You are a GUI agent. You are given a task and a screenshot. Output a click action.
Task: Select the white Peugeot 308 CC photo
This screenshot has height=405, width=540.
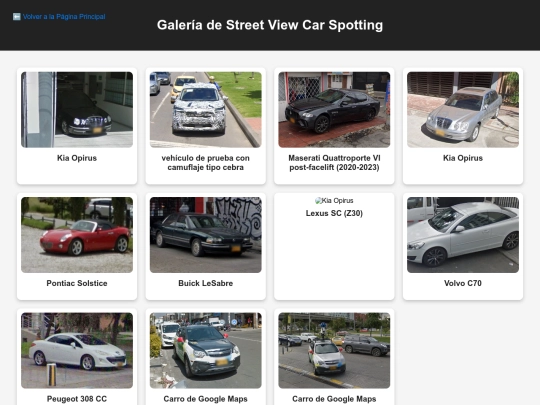(77, 351)
